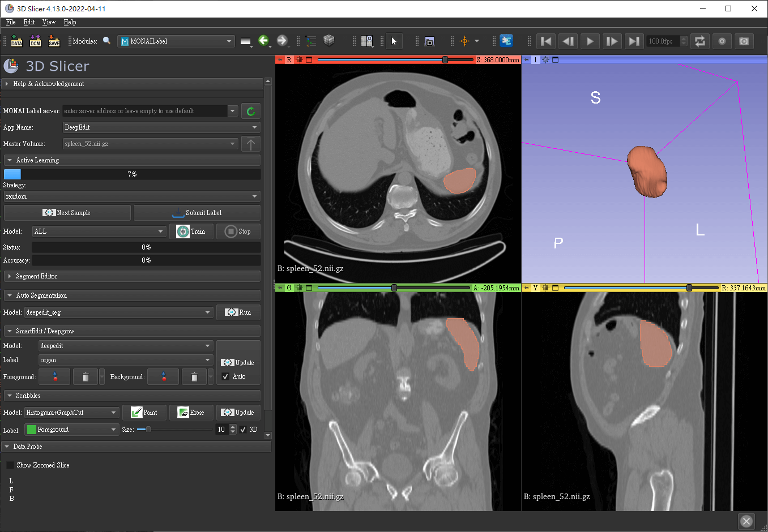Pin the red slice view controller
The width and height of the screenshot is (768, 532).
point(280,59)
